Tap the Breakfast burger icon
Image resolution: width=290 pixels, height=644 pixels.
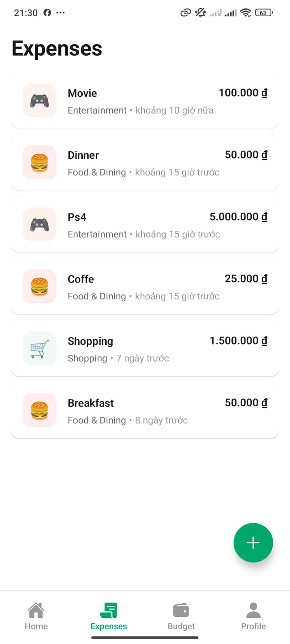tap(40, 410)
